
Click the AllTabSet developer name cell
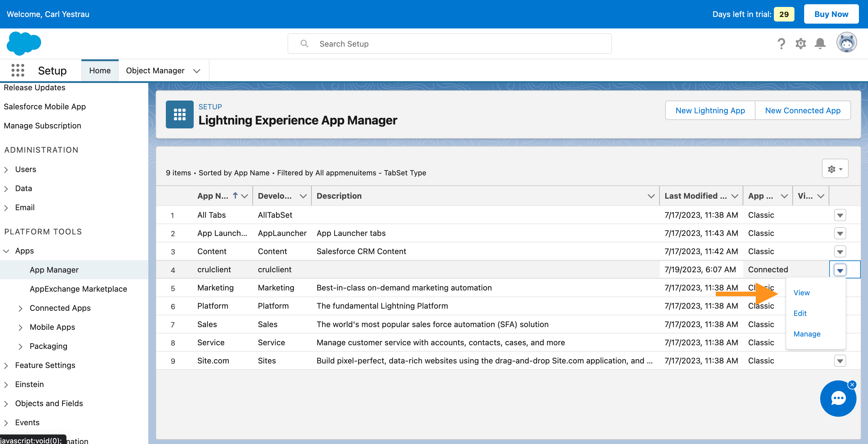275,215
